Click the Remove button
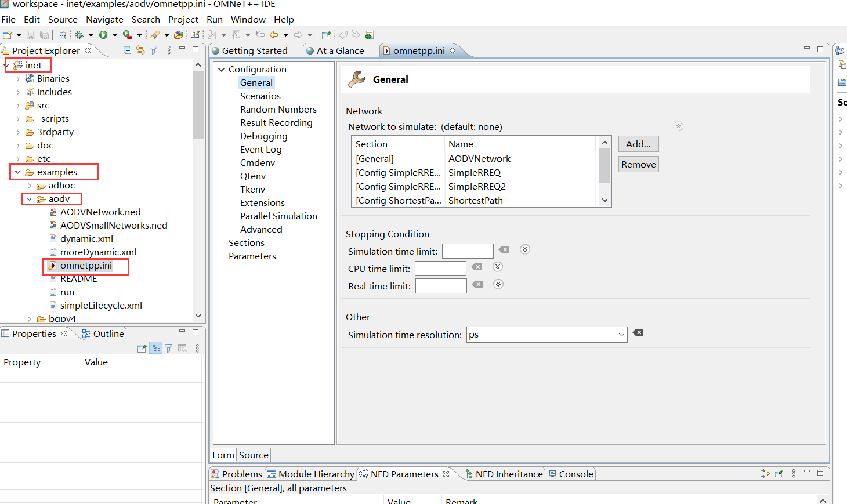Screen dimensions: 847x504 638,164
